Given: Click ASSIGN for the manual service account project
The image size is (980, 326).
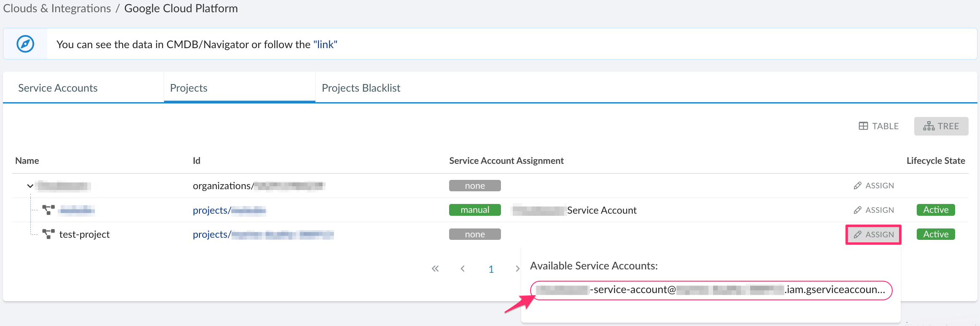Looking at the screenshot, I should (874, 210).
